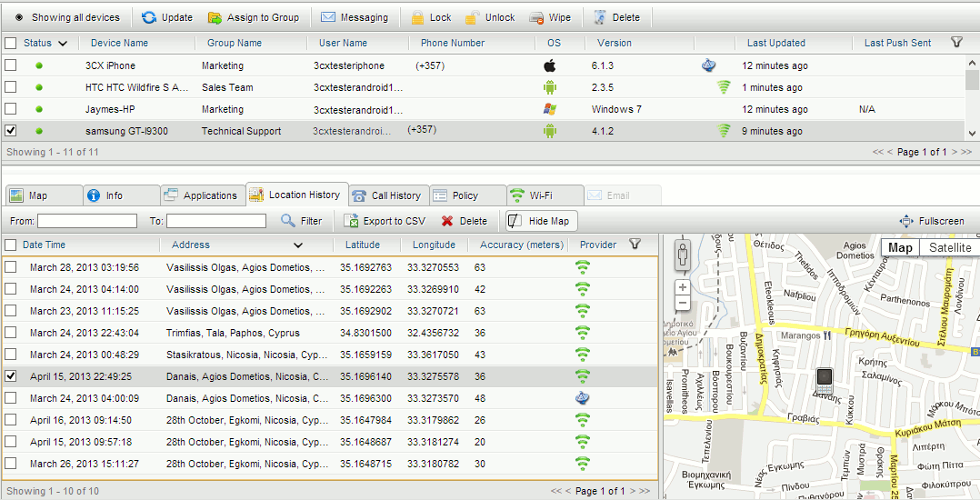The height and width of the screenshot is (500, 980).
Task: Switch to the Info tab
Action: coord(121,195)
